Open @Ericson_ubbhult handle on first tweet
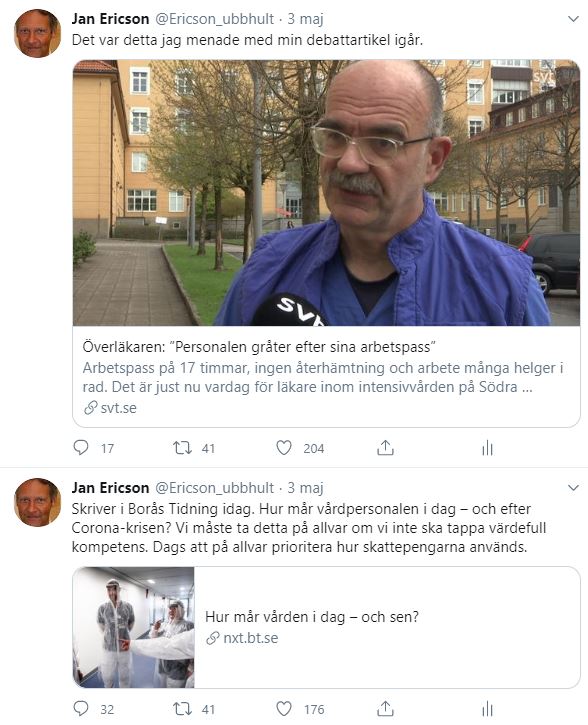Viewport: 588px width, 725px height. click(214, 19)
